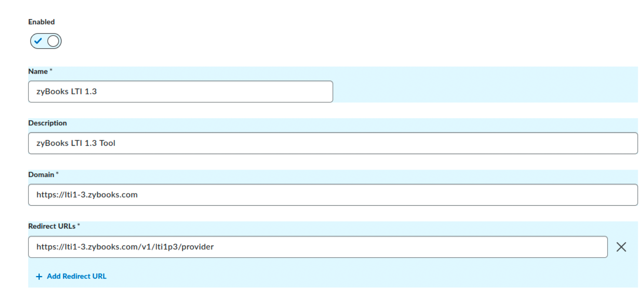Toggle the Enabled switch
The image size is (644, 294).
click(46, 41)
